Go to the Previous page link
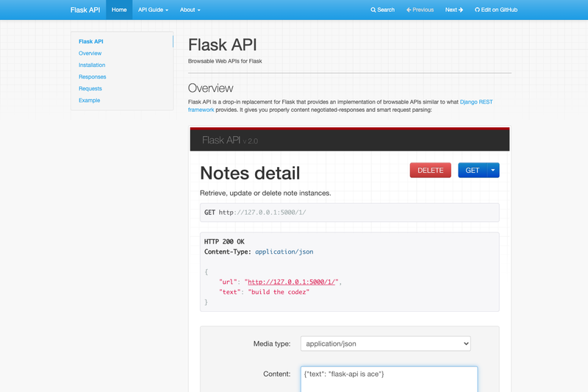This screenshot has width=588, height=392. 420,10
